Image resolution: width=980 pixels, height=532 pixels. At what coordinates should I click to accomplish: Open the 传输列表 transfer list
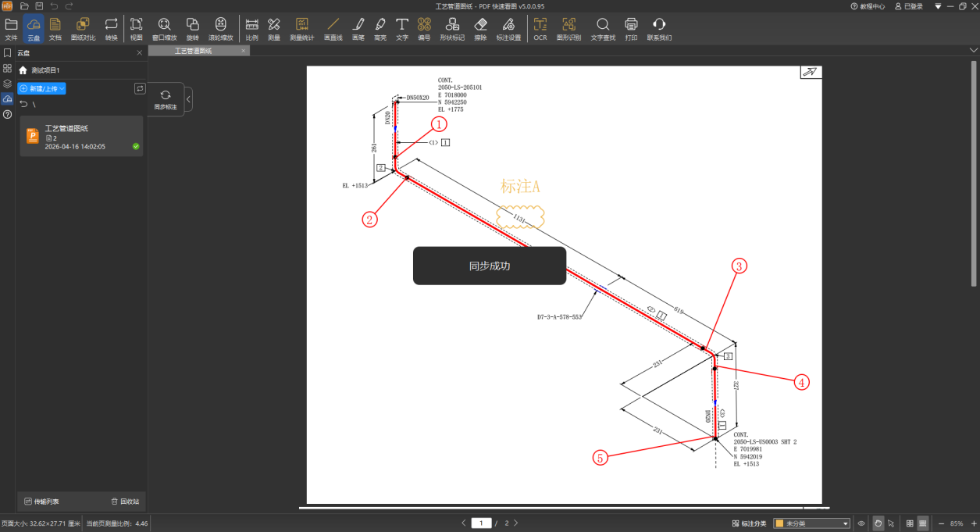pyautogui.click(x=41, y=502)
